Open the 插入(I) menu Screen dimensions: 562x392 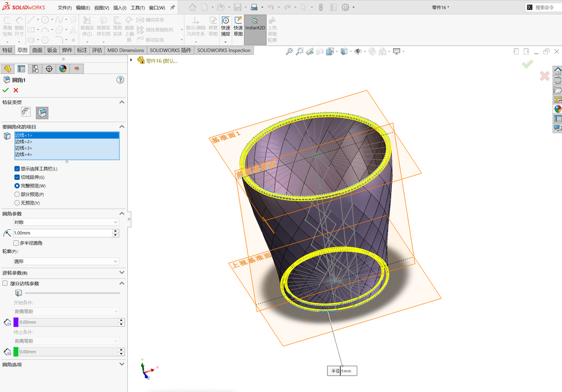click(x=119, y=8)
